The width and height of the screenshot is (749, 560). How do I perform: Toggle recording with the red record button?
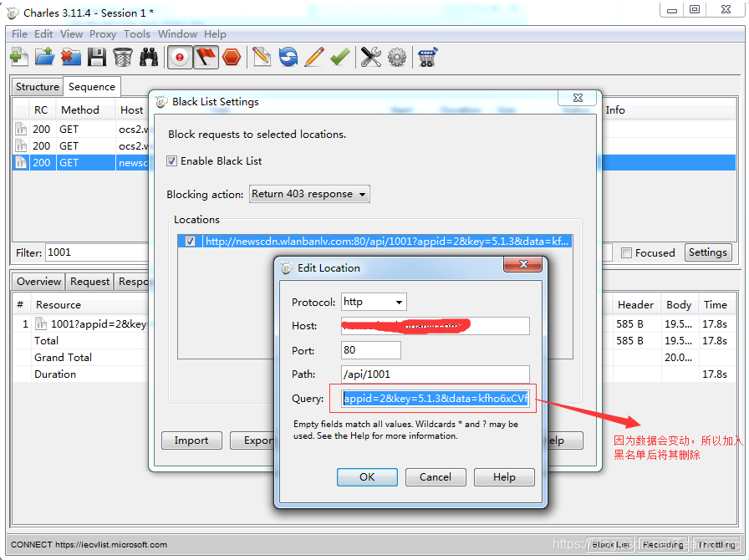coord(180,58)
